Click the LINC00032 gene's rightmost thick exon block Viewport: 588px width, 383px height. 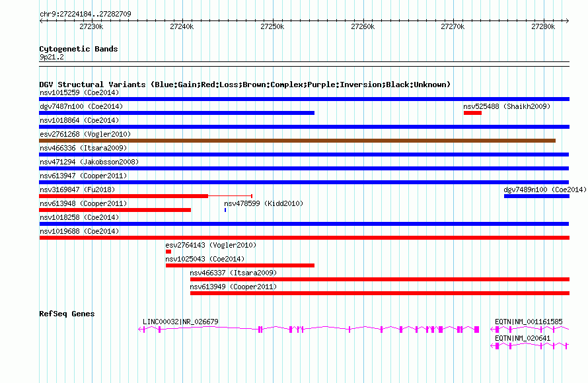(x=476, y=330)
